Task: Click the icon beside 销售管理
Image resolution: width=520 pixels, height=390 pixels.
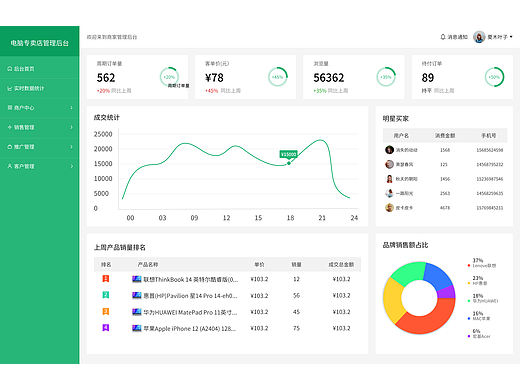Action: [10, 127]
